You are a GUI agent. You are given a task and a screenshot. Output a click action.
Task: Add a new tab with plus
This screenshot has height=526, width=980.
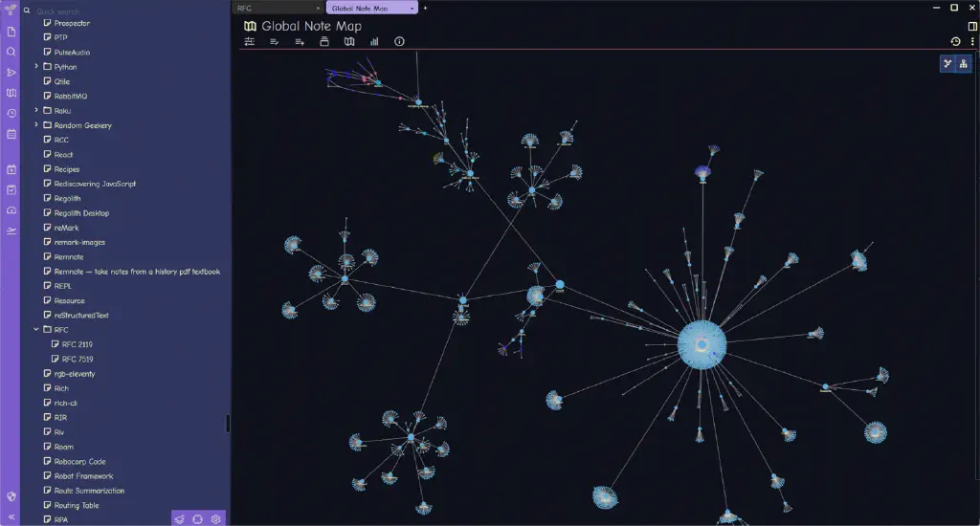tap(425, 8)
